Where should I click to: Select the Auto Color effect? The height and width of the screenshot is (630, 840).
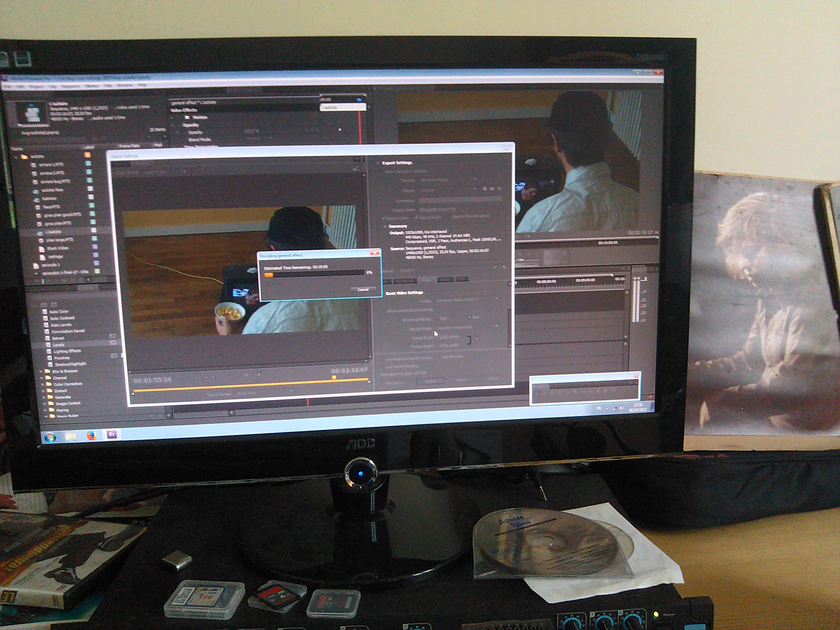59,311
